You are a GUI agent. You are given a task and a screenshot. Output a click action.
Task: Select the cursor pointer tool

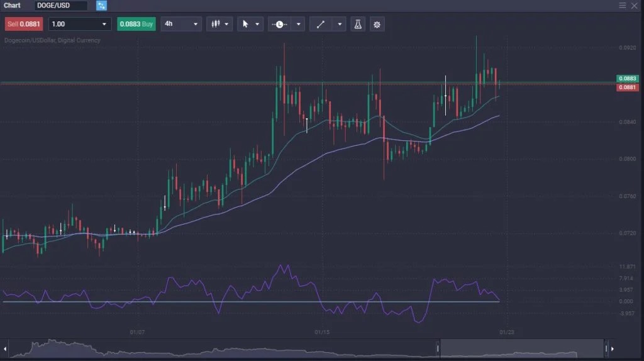[245, 25]
